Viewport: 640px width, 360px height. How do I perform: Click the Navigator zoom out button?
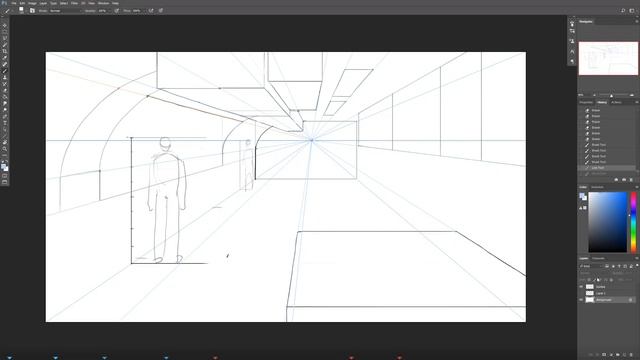pyautogui.click(x=594, y=95)
